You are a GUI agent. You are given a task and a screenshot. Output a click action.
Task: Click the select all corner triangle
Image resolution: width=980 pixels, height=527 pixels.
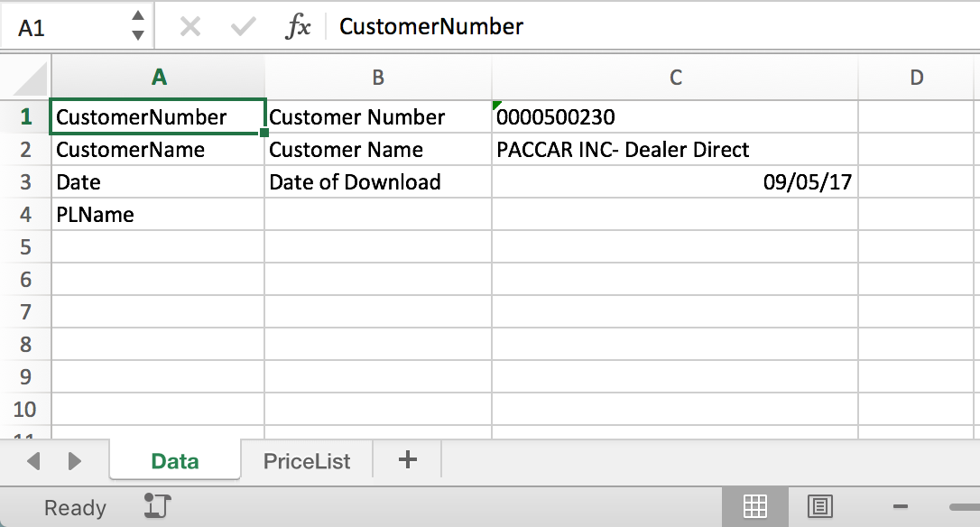[x=30, y=81]
